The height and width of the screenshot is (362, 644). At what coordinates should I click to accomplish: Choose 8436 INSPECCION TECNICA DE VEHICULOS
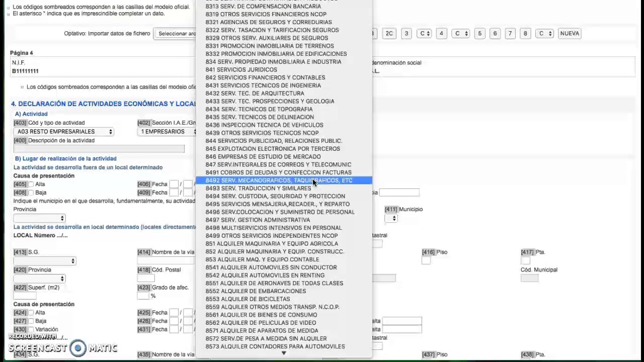pyautogui.click(x=284, y=125)
